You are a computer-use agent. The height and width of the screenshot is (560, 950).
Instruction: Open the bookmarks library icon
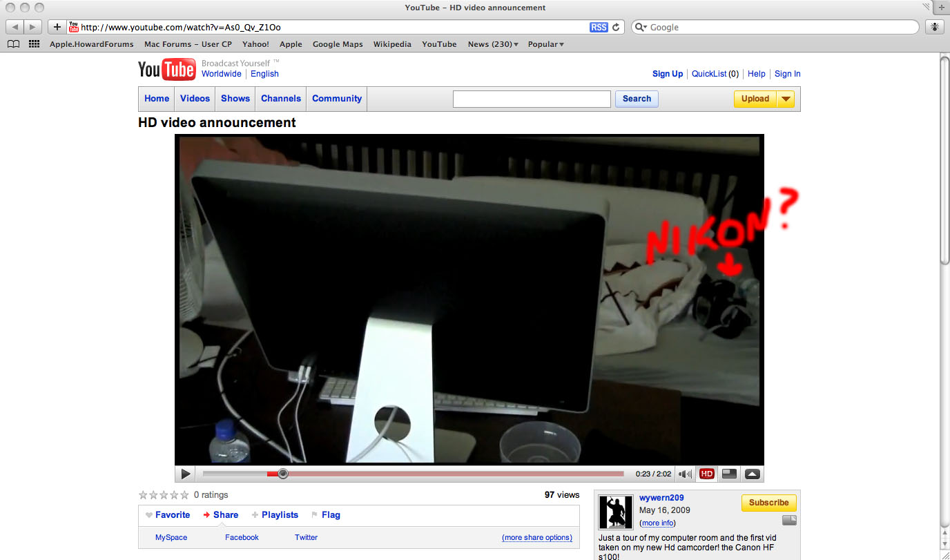(x=13, y=44)
